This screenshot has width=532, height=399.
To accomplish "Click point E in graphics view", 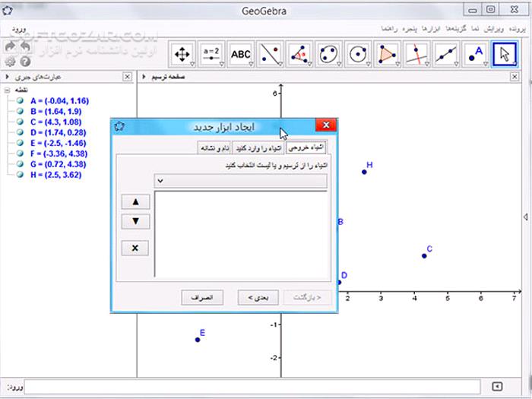I will [198, 340].
